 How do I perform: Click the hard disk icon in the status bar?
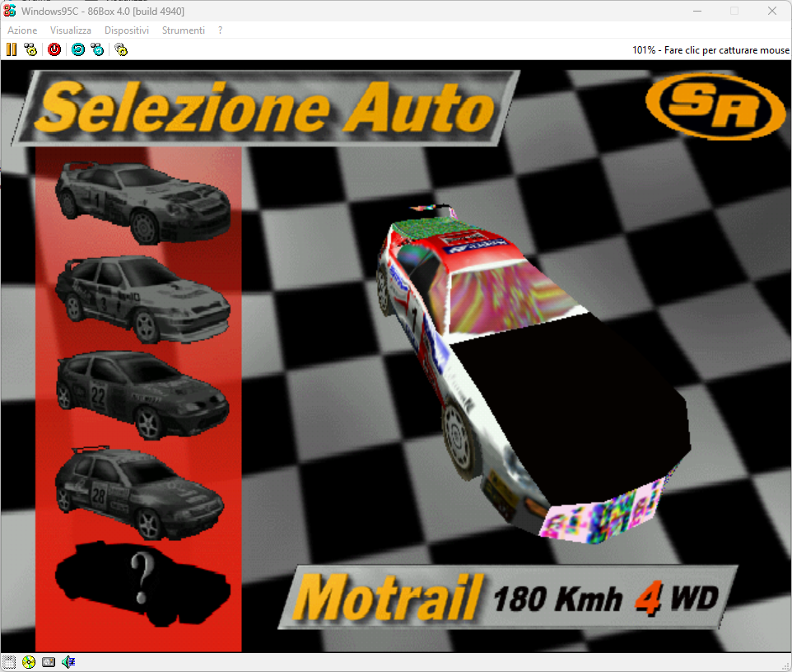pos(48,662)
